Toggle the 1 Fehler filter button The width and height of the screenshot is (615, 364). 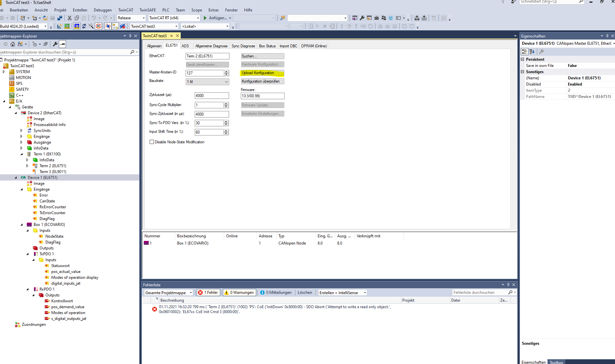click(x=208, y=293)
